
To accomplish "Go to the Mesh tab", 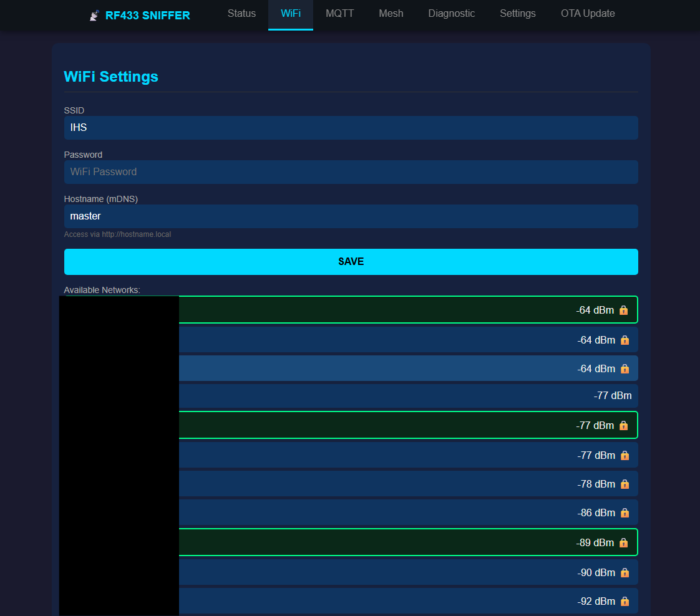I will click(x=391, y=14).
